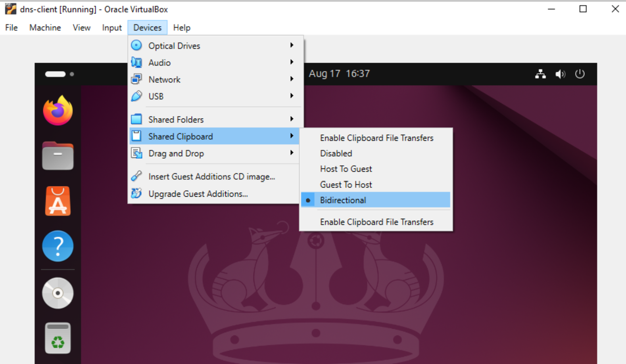The height and width of the screenshot is (364, 626).
Task: Expand the Network submenu arrow
Action: click(x=292, y=79)
